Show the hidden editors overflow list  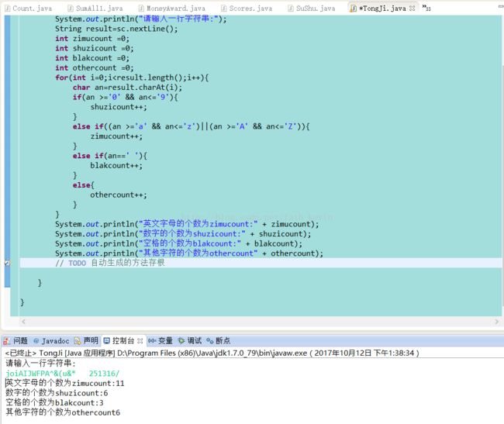click(426, 8)
